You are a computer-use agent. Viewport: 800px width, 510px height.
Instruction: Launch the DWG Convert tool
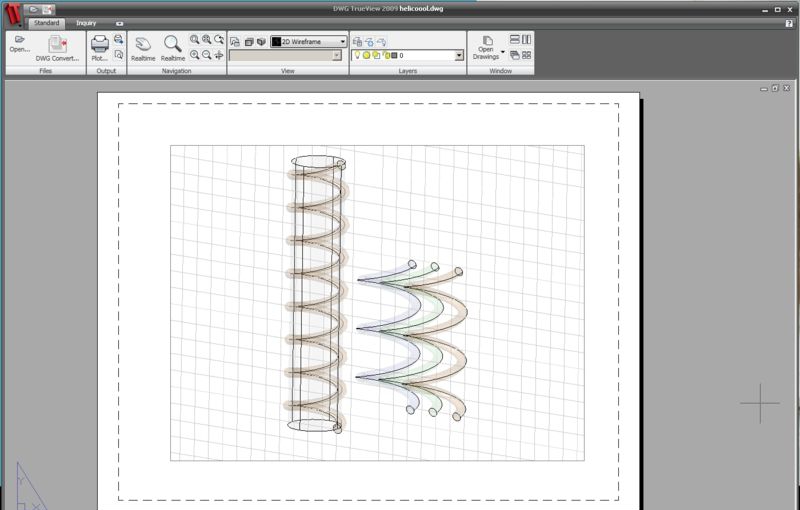57,46
